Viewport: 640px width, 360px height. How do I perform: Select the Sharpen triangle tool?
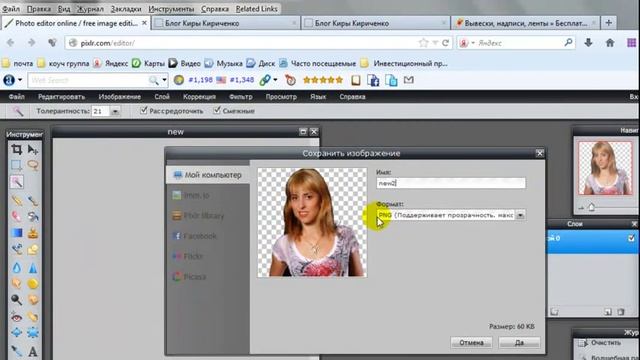point(33,267)
